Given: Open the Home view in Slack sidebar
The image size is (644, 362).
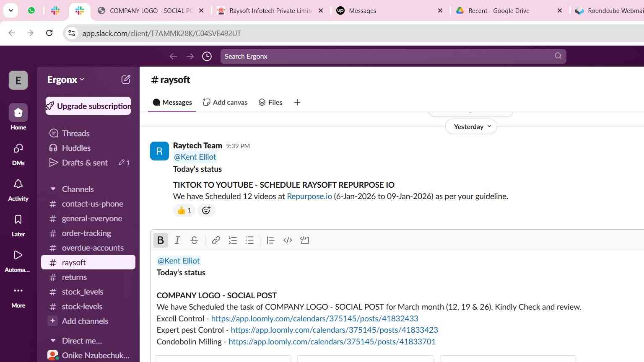Looking at the screenshot, I should 18,117.
